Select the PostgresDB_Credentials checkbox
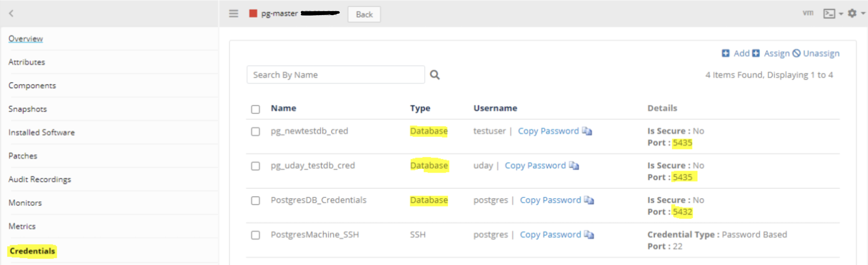Viewport: 868px width, 265px height. click(x=255, y=201)
